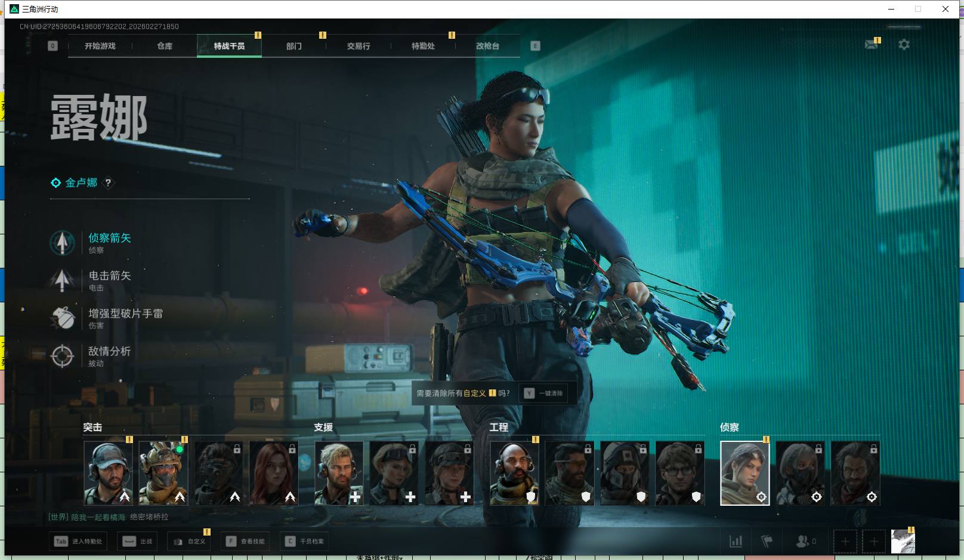Open the 干员档案 button
Viewport: 964px width, 560px height.
tap(305, 541)
